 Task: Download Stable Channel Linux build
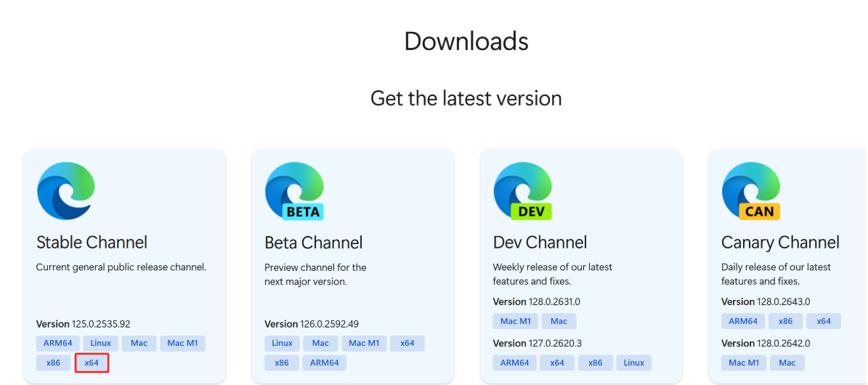pos(101,344)
